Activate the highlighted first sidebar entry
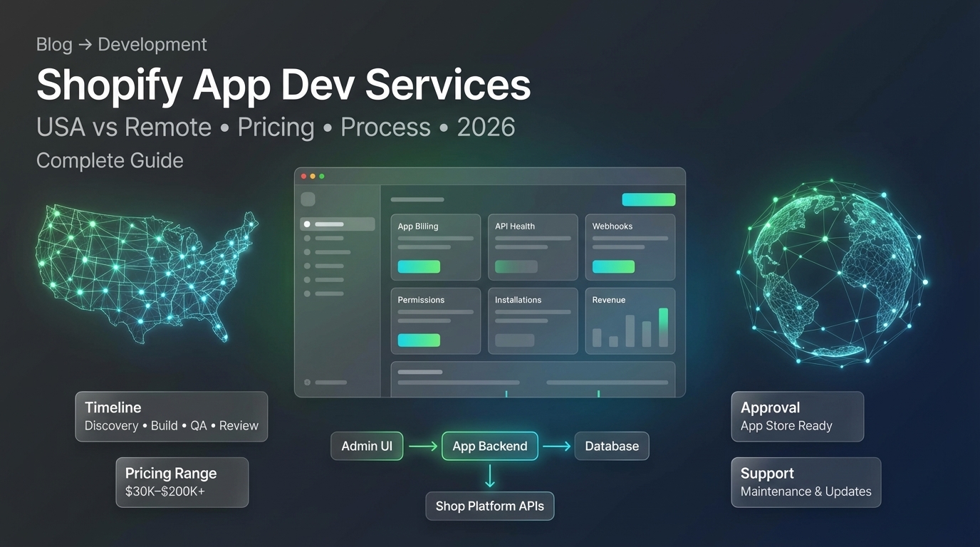This screenshot has height=547, width=980. [x=338, y=224]
